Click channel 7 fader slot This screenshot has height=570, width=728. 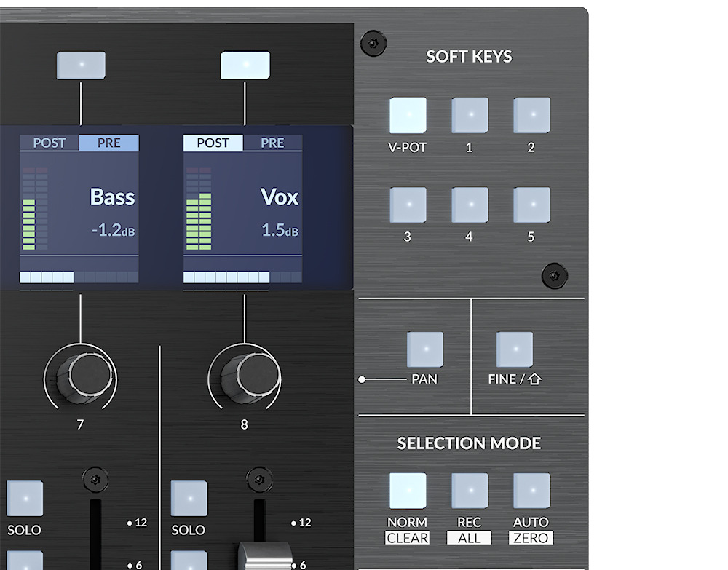[95, 535]
